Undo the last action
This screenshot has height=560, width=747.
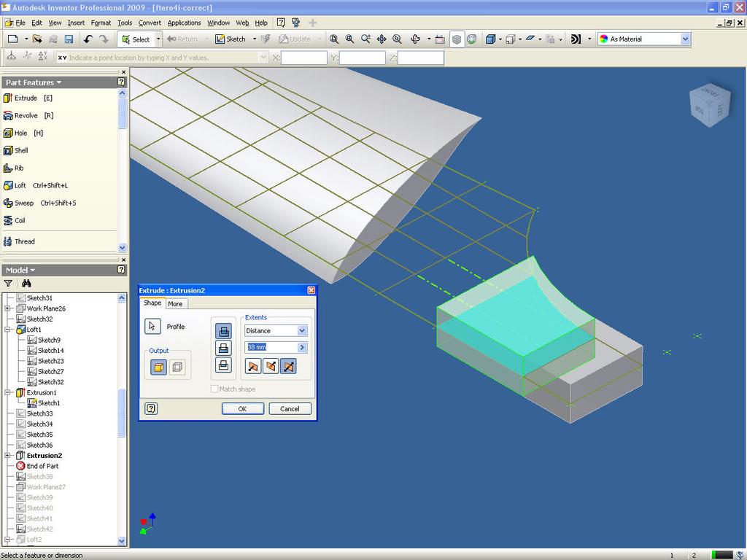[x=88, y=39]
